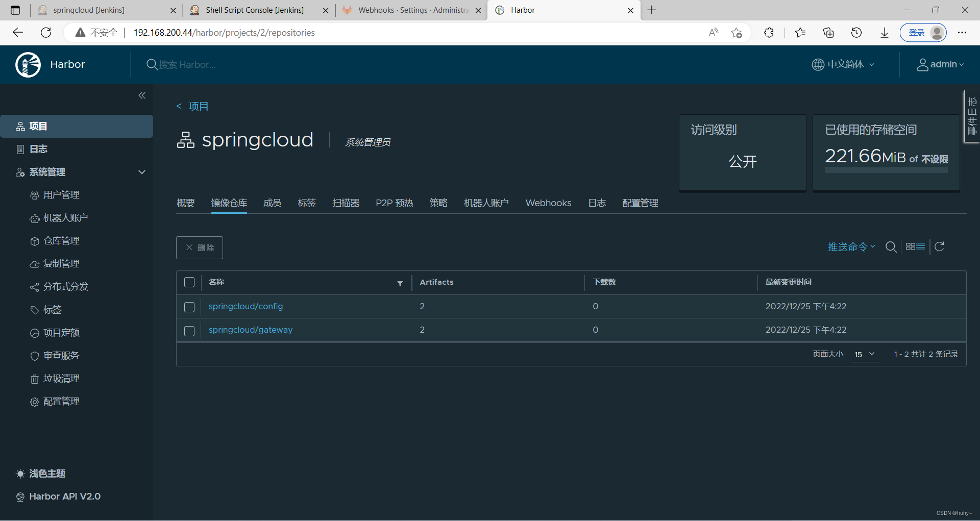Switch to the Webhooks tab

coord(549,203)
